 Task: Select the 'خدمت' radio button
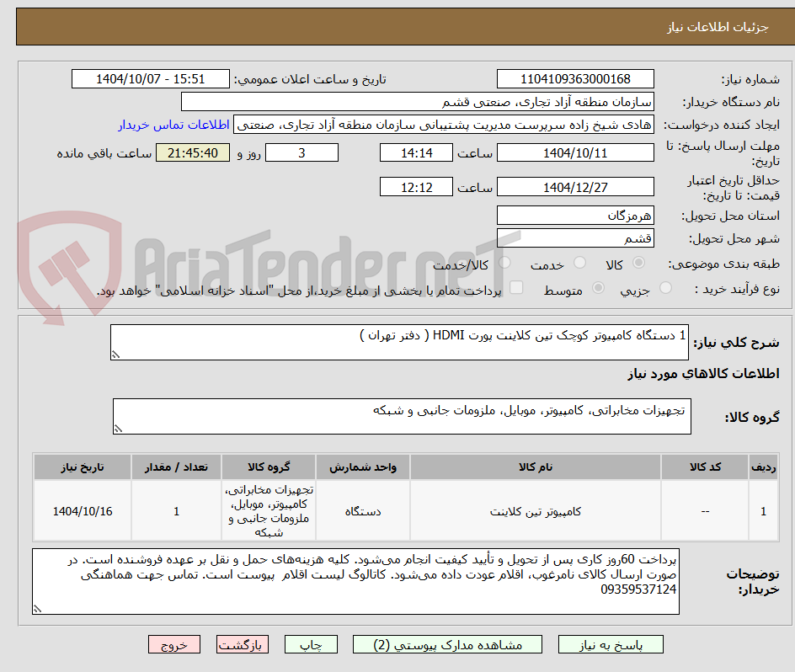579,263
